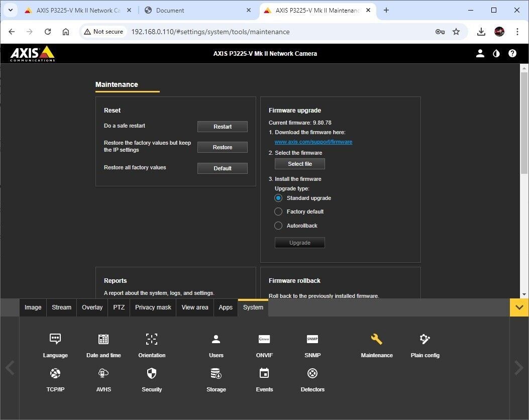Click the Default factory reset button
Screen dimensions: 529x420
(x=223, y=168)
